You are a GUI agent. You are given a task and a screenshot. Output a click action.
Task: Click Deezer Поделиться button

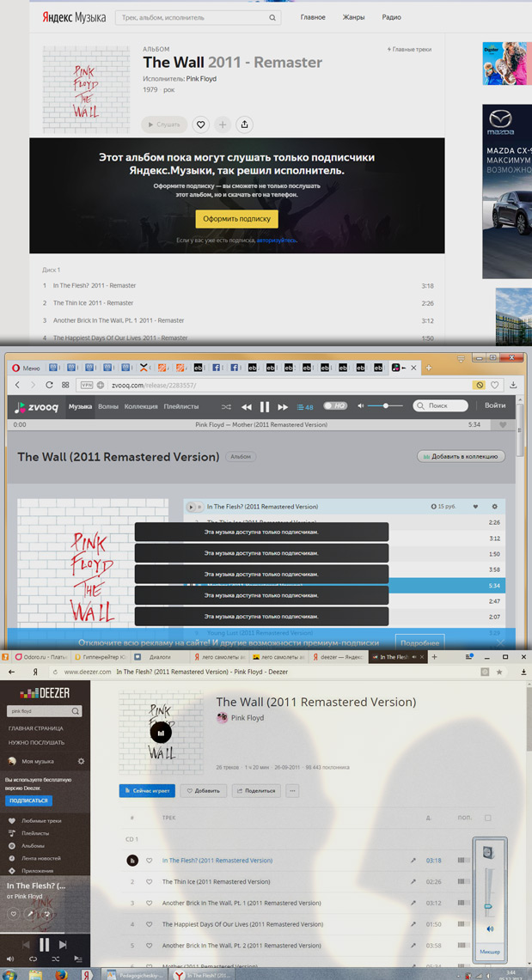click(x=256, y=791)
